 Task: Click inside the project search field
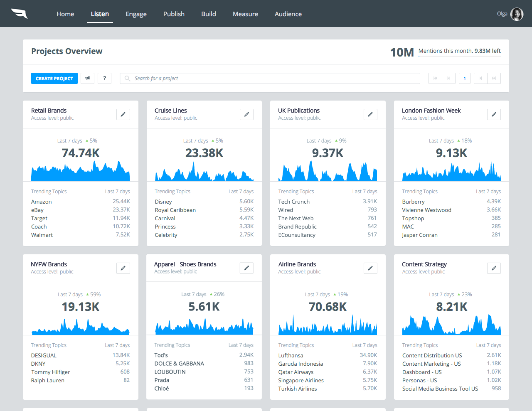point(270,78)
